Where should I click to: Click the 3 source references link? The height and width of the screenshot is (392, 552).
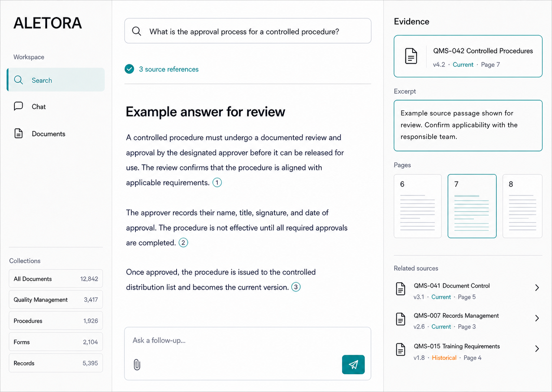[x=169, y=69]
